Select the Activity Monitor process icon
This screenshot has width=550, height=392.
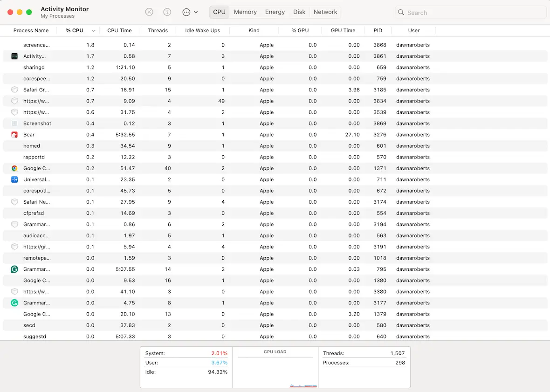[x=14, y=56]
